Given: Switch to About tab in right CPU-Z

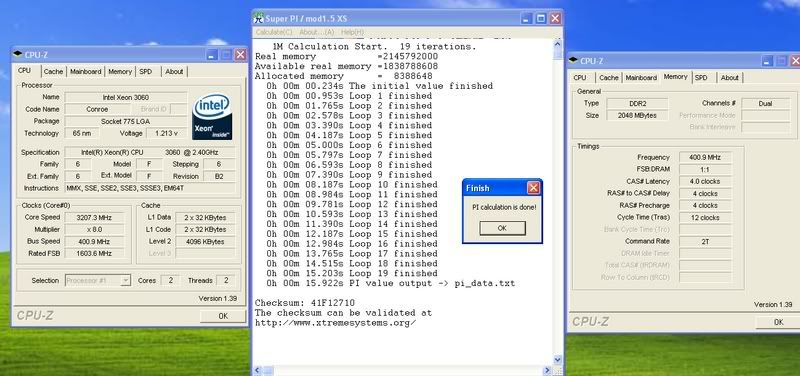Looking at the screenshot, I should point(730,78).
